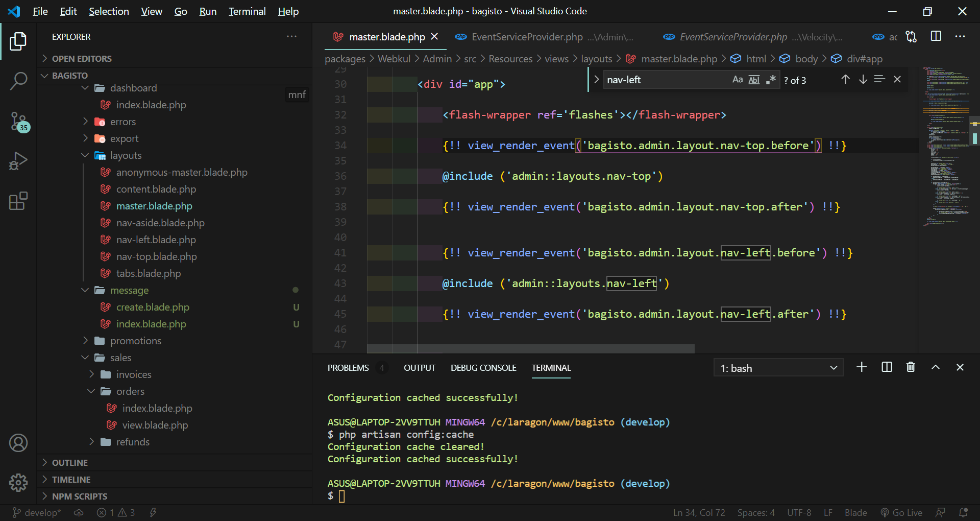Open the 1: bash terminal dropdown
Screen dimensions: 980x521
778,368
